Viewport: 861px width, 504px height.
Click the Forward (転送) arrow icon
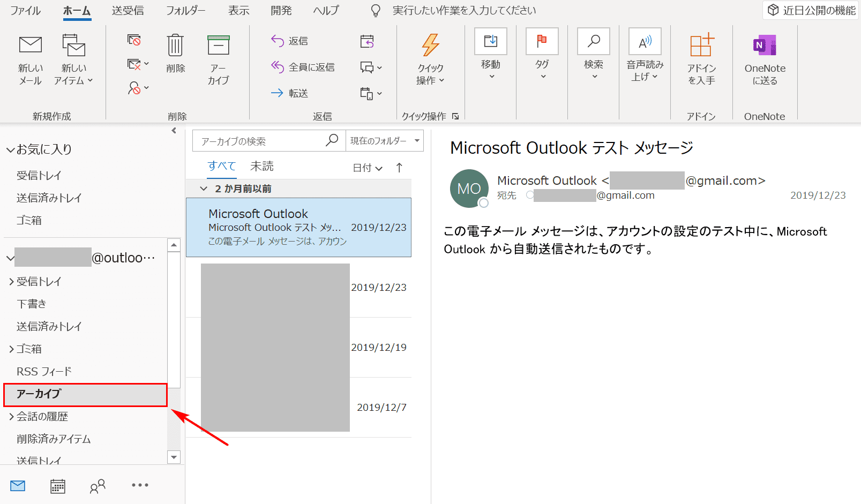click(x=277, y=93)
